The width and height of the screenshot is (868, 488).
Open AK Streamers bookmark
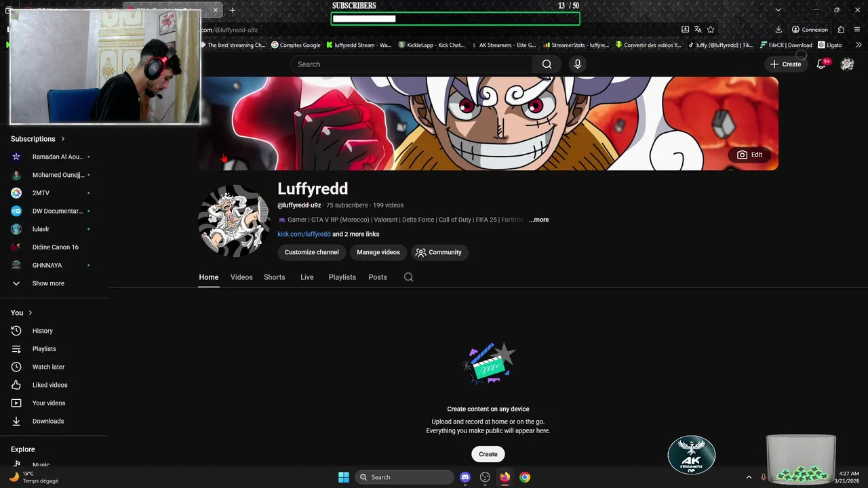click(502, 45)
